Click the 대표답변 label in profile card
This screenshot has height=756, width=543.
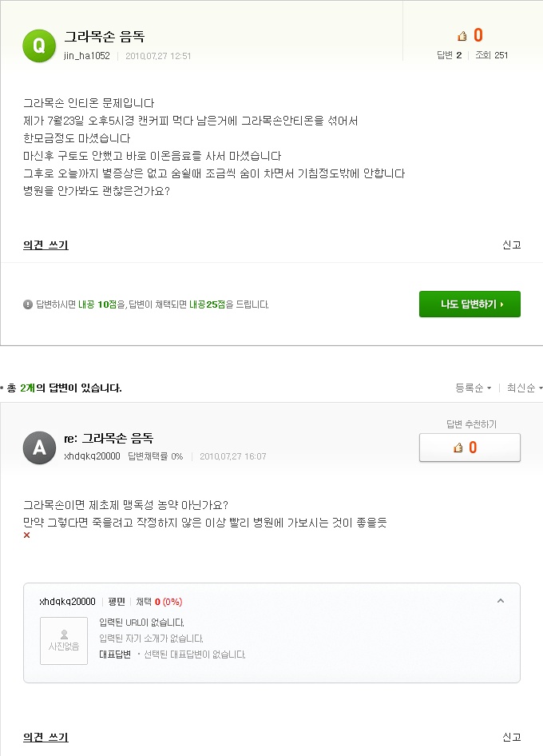(x=115, y=655)
